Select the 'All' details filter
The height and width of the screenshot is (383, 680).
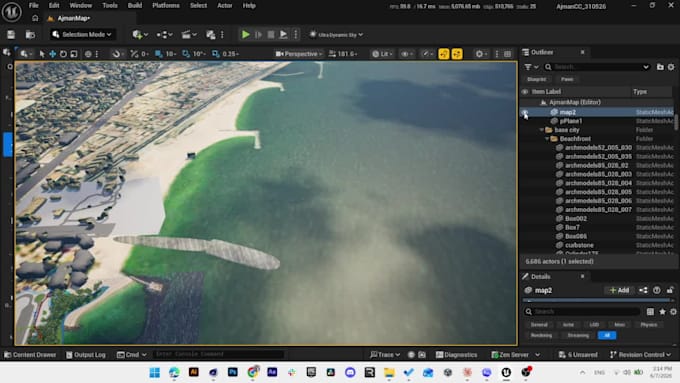(x=607, y=335)
